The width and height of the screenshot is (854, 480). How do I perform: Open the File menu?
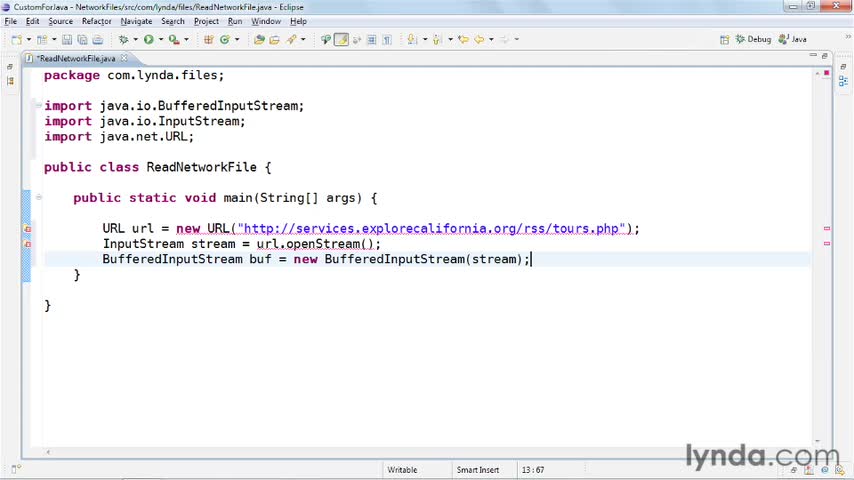point(10,21)
